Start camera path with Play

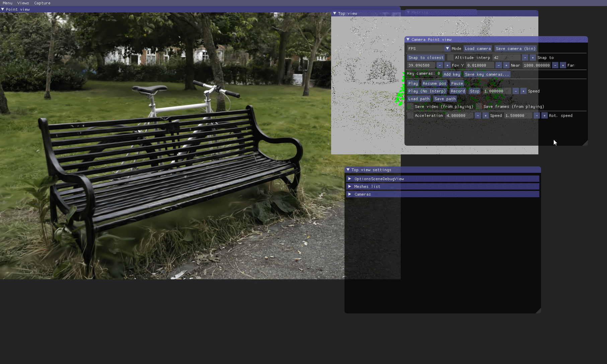click(x=413, y=83)
